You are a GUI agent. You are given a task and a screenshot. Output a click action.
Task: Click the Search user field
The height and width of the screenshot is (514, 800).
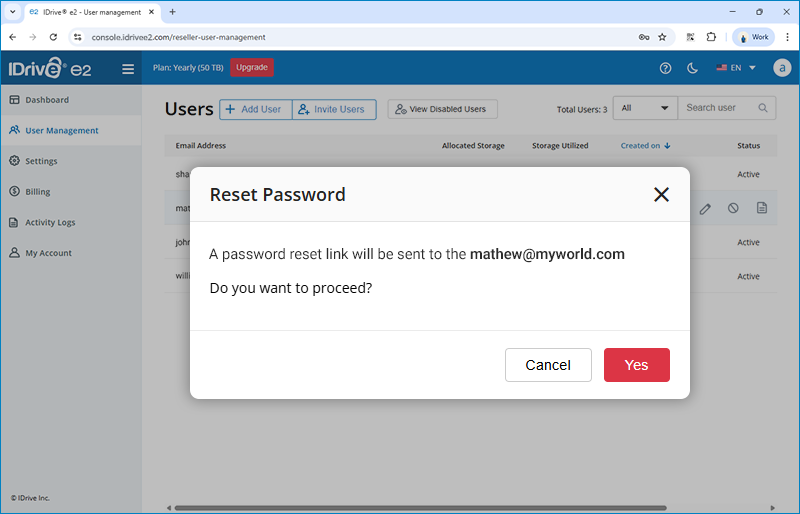pyautogui.click(x=720, y=108)
